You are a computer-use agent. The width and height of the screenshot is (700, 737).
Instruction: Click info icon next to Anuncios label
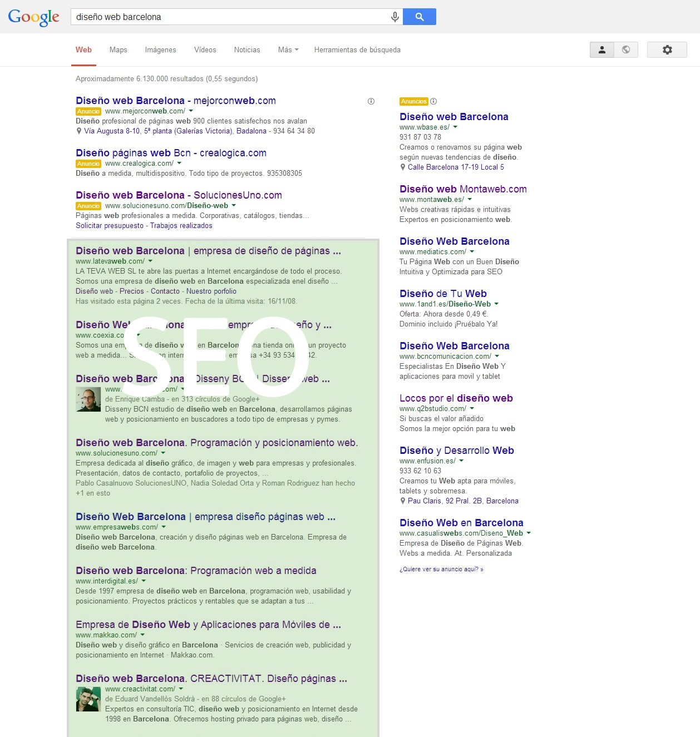[x=433, y=101]
